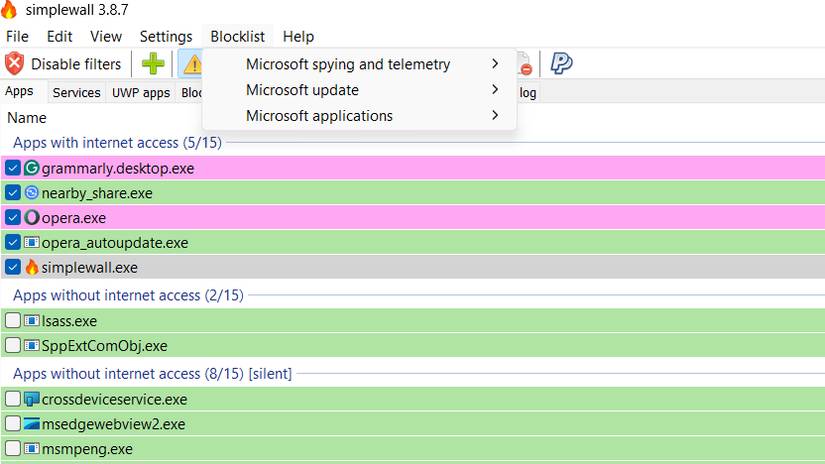Uncheck opera.exe checkbox
The width and height of the screenshot is (825, 464).
click(13, 218)
